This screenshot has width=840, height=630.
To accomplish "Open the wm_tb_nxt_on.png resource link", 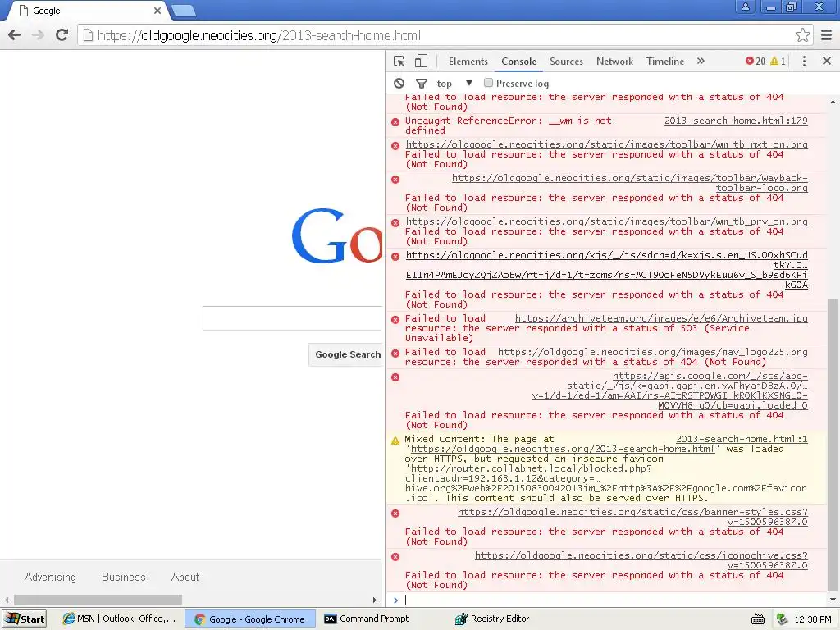I will (x=606, y=144).
